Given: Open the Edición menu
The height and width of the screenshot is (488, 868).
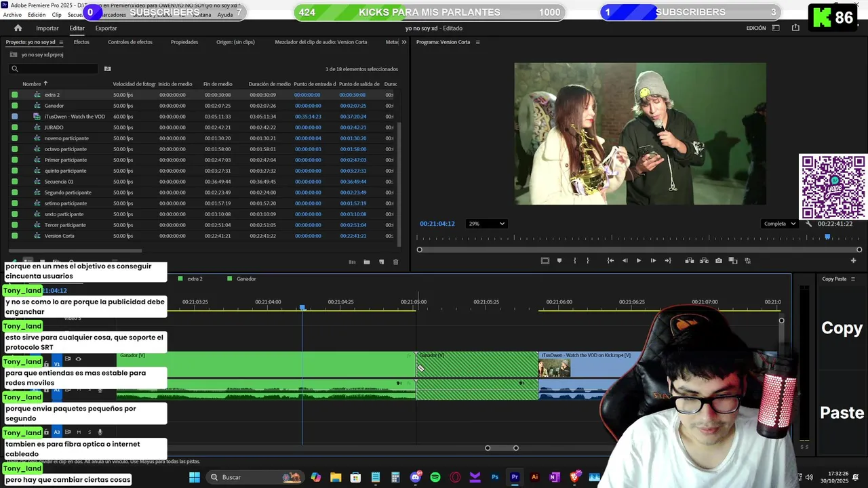Looking at the screenshot, I should 37,15.
